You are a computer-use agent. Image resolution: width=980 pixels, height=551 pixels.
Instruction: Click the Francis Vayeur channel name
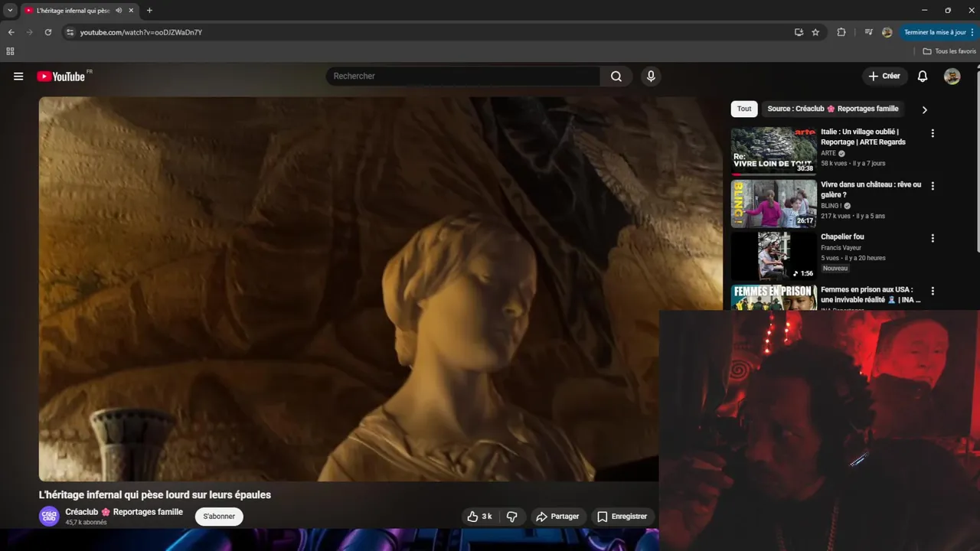pos(841,248)
